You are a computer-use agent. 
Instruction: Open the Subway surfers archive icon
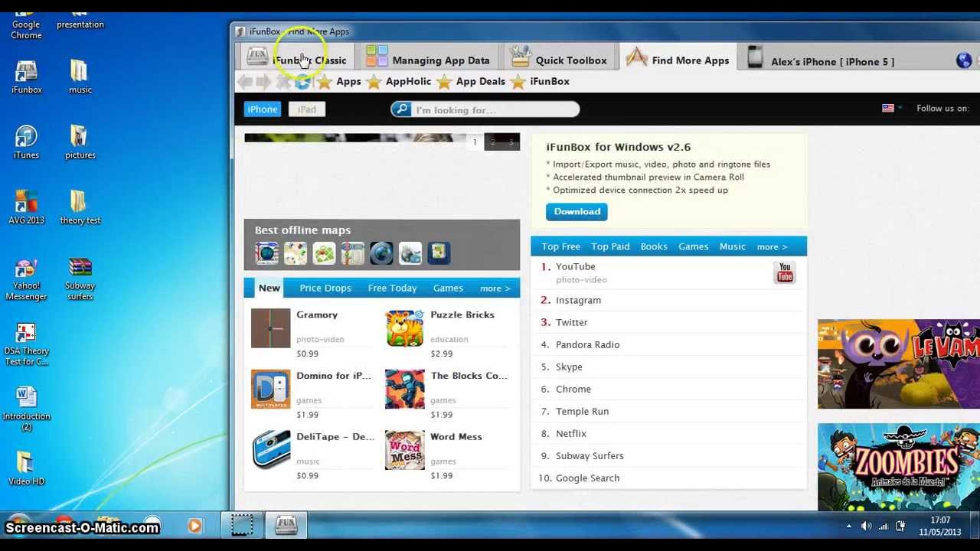coord(80,279)
